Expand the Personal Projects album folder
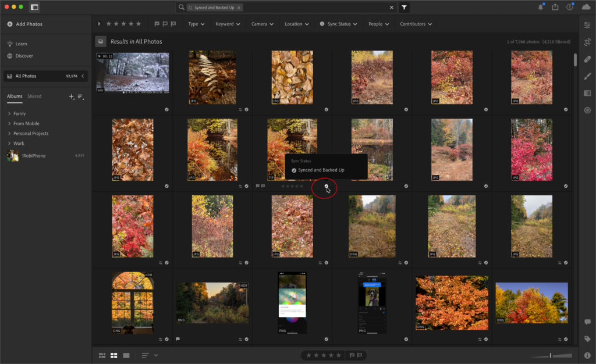The height and width of the screenshot is (364, 596). pyautogui.click(x=9, y=134)
